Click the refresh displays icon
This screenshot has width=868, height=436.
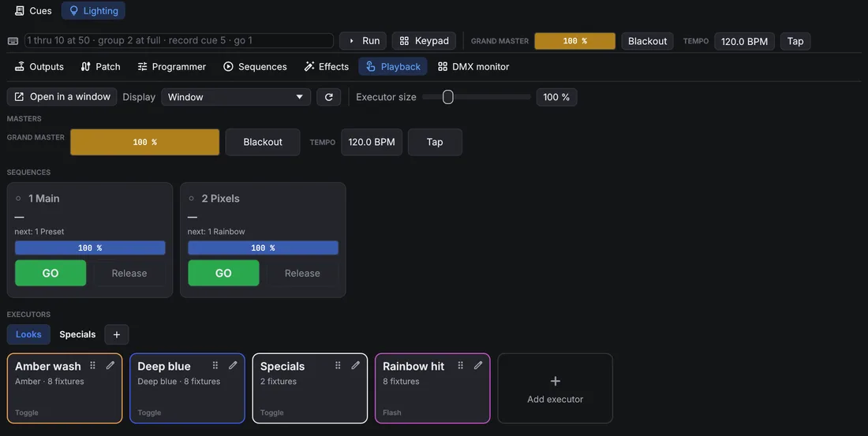click(x=329, y=97)
